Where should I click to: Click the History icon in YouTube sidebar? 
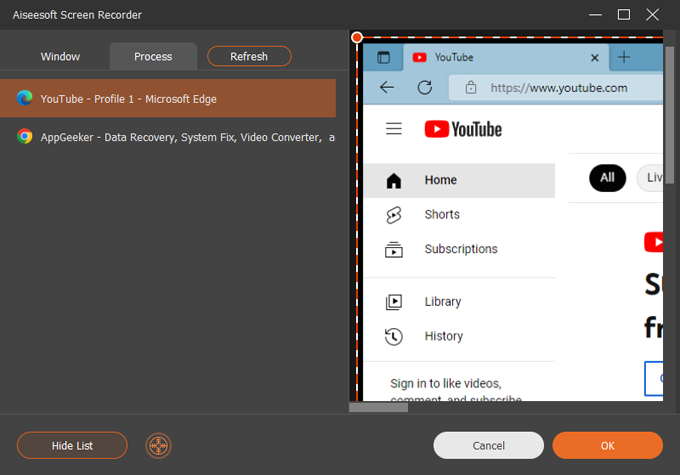(394, 336)
